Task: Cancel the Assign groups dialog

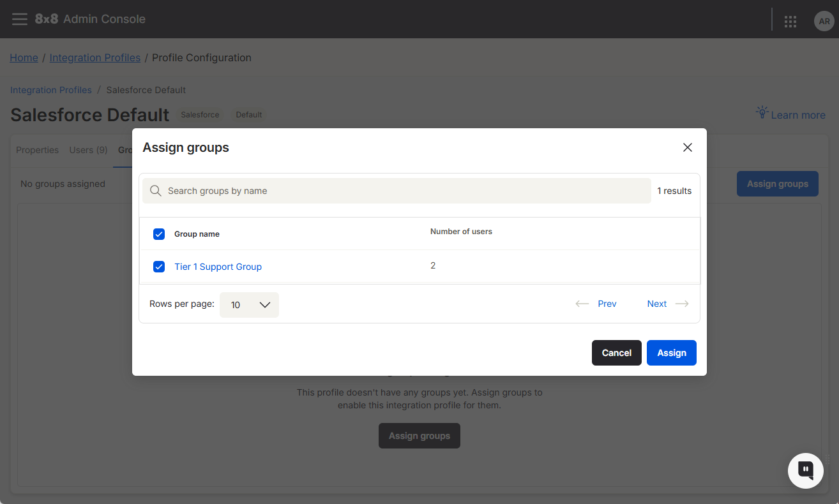Action: [617, 353]
